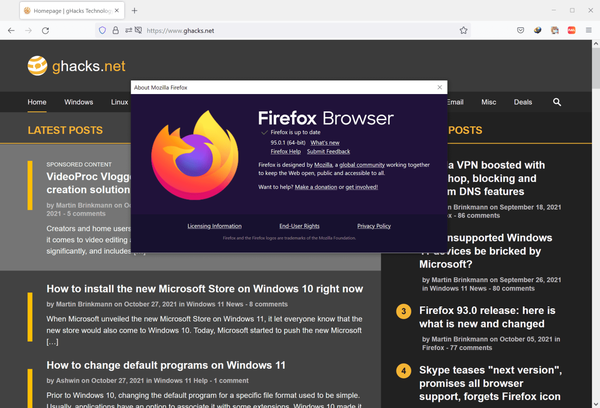Bookmark this page with the star
Image resolution: width=600 pixels, height=408 pixels.
point(463,30)
